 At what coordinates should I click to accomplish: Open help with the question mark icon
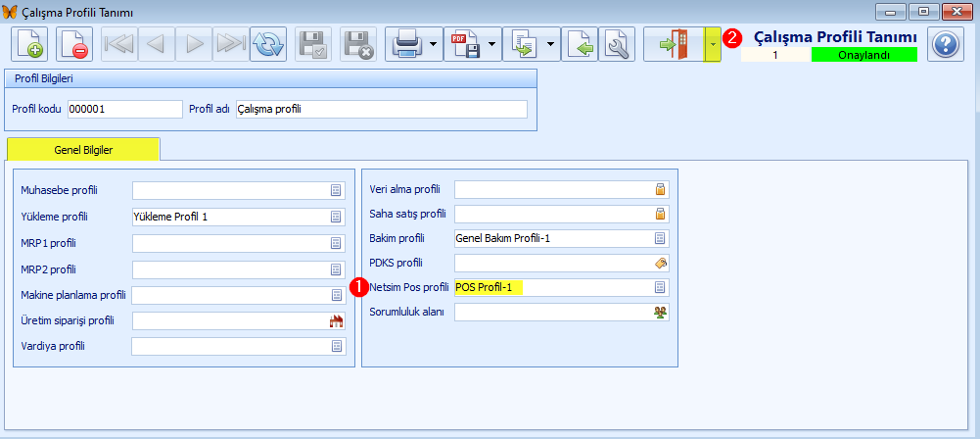click(x=946, y=45)
